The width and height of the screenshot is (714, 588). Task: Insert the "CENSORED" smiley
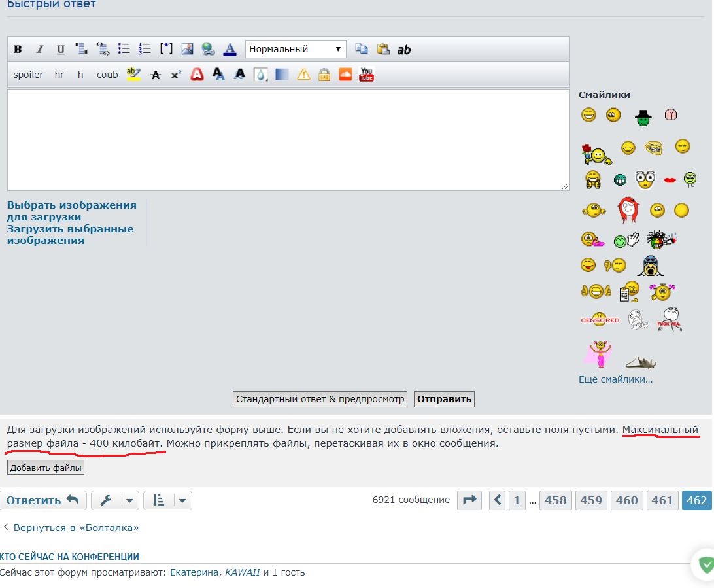point(600,320)
